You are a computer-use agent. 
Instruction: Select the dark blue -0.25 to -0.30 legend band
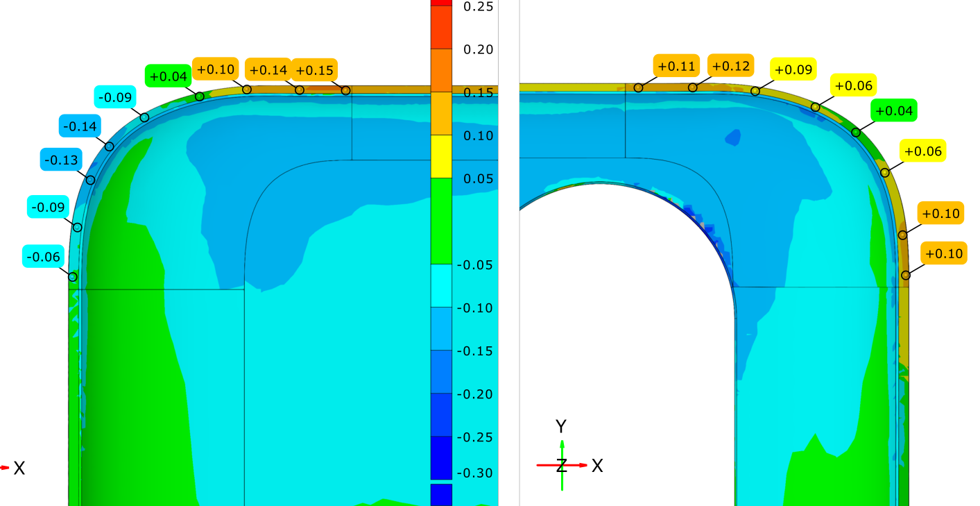441,457
